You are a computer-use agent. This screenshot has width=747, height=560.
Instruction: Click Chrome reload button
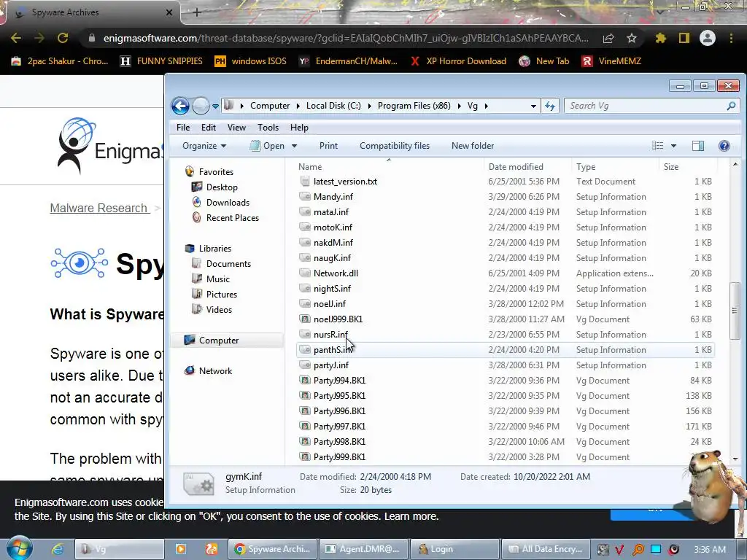63,38
